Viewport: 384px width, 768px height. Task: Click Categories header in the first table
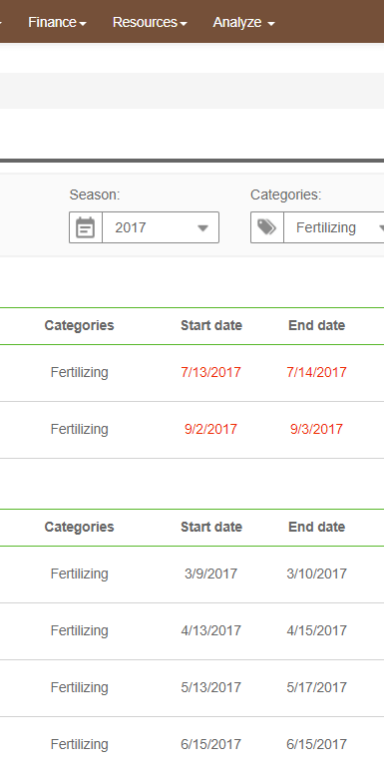[79, 326]
